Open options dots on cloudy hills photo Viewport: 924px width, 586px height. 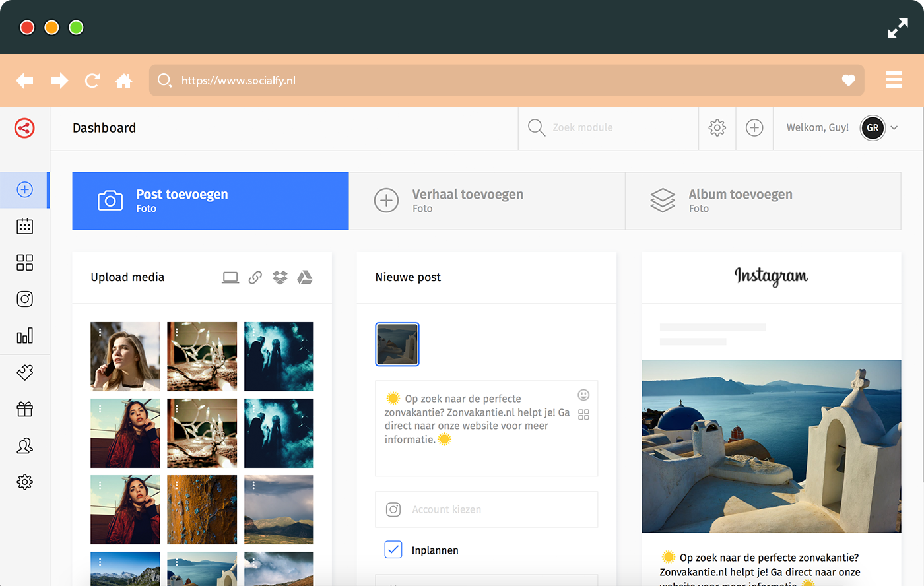coord(253,486)
